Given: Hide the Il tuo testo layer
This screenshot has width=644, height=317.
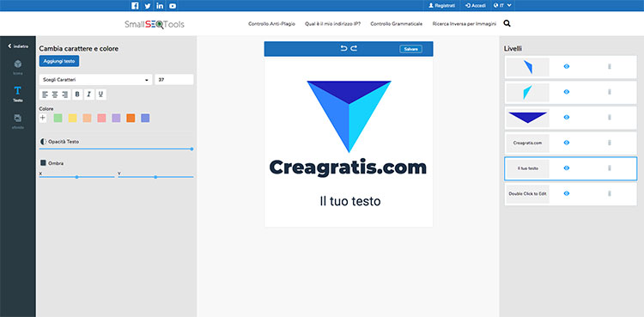Looking at the screenshot, I should pyautogui.click(x=567, y=168).
